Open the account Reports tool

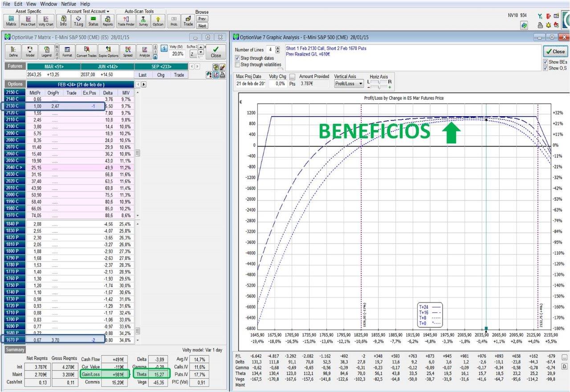coord(108,21)
